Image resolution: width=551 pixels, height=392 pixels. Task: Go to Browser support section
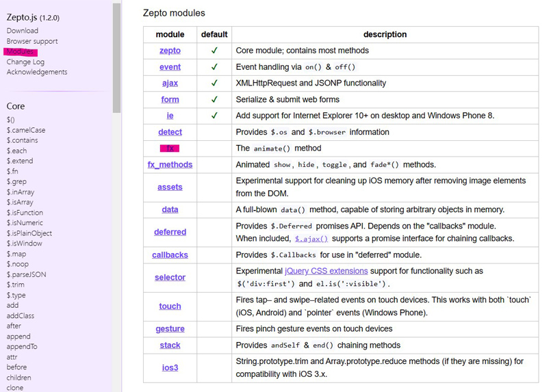32,41
